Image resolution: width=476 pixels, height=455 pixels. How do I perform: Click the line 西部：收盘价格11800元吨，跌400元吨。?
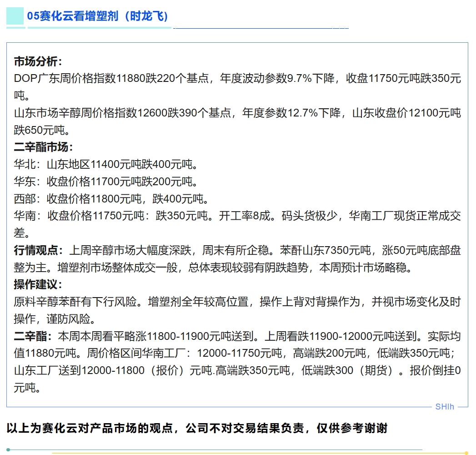(x=111, y=199)
